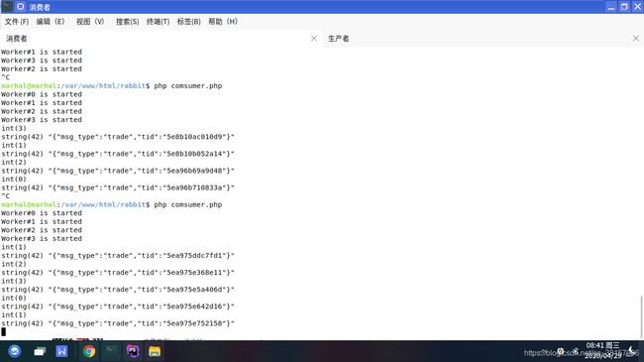Viewport: 644px width, 362px height.
Task: Open the 终端(T) menu
Action: pyautogui.click(x=159, y=22)
